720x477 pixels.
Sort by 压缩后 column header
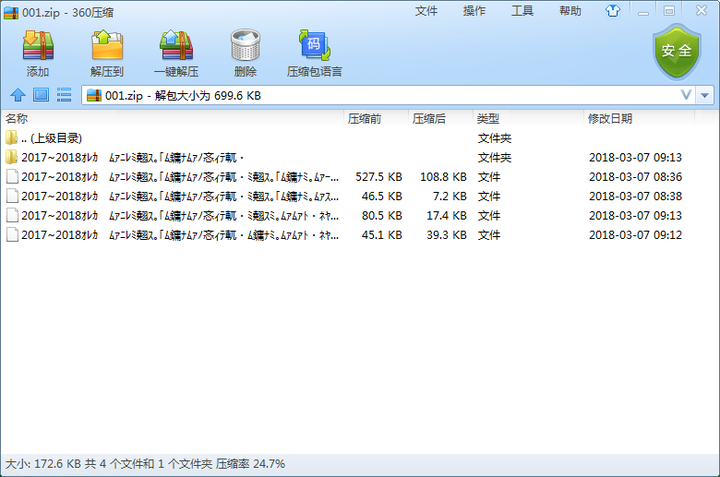pyautogui.click(x=440, y=119)
